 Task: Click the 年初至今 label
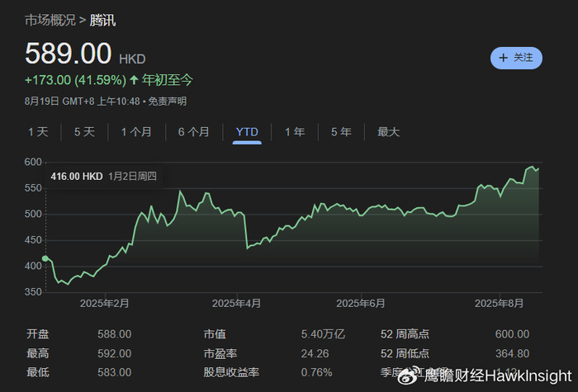[168, 80]
